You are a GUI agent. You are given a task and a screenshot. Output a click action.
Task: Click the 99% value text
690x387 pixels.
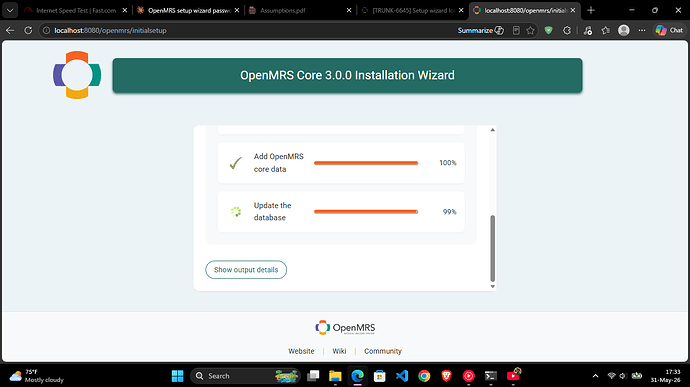[449, 212]
